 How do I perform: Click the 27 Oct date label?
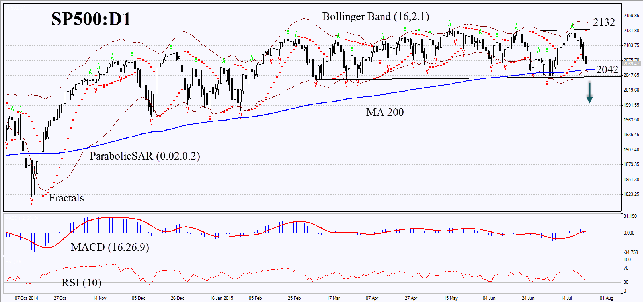(60, 298)
